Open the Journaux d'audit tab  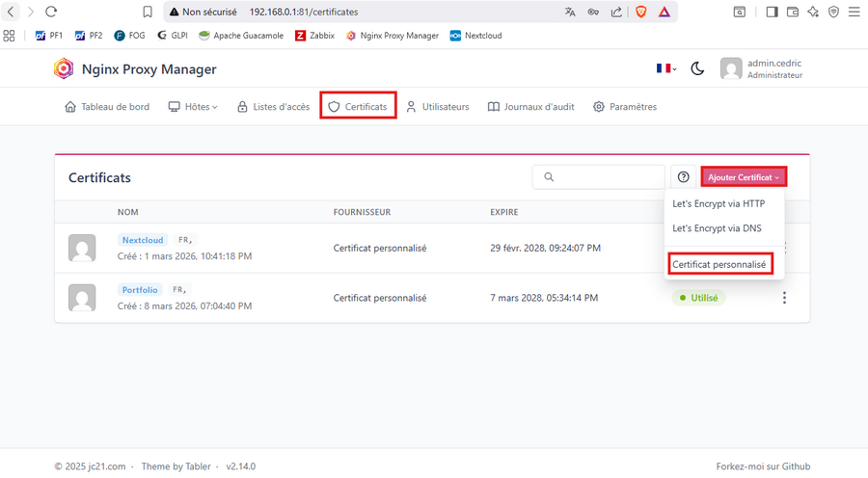pos(530,107)
